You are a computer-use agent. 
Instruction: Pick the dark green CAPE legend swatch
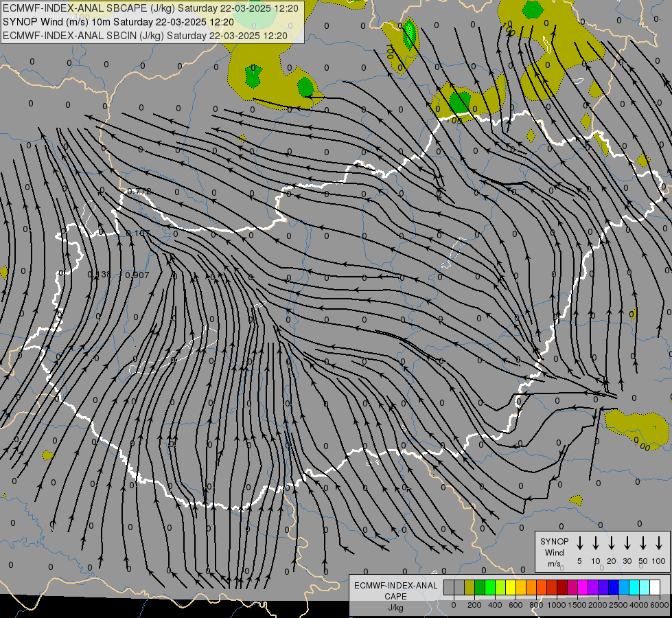[480, 587]
